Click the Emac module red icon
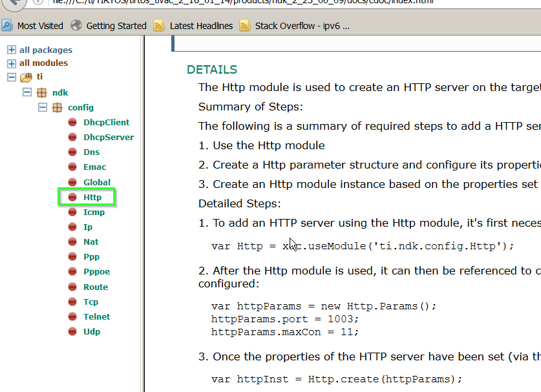Image resolution: width=541 pixels, height=392 pixels. 72,167
